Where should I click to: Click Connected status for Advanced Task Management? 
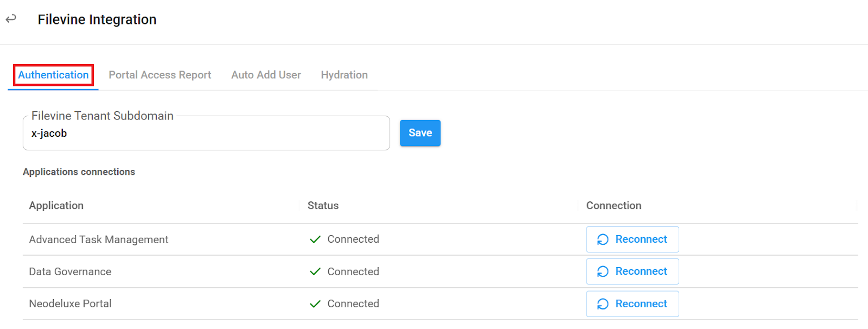point(353,239)
